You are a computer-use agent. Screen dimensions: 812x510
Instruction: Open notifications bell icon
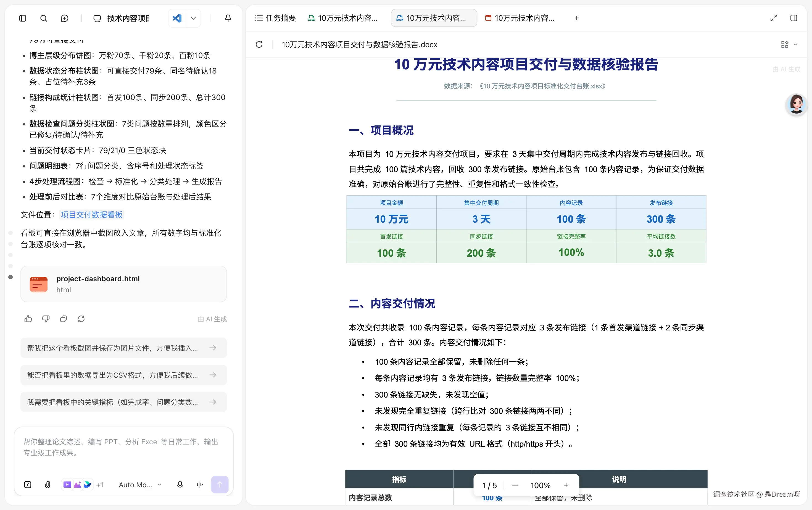pyautogui.click(x=228, y=18)
